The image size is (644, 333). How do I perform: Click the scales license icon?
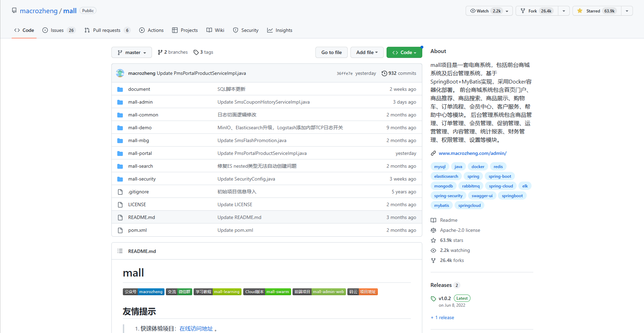coord(433,230)
